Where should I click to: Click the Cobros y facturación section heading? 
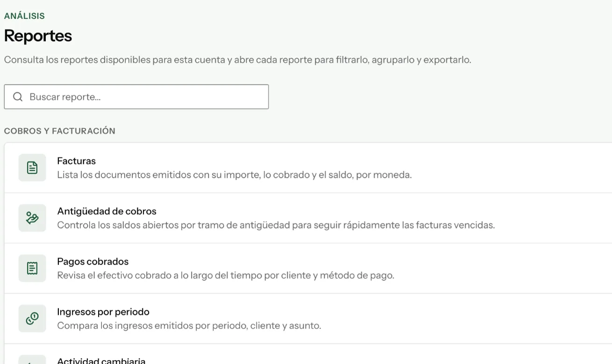tap(60, 131)
